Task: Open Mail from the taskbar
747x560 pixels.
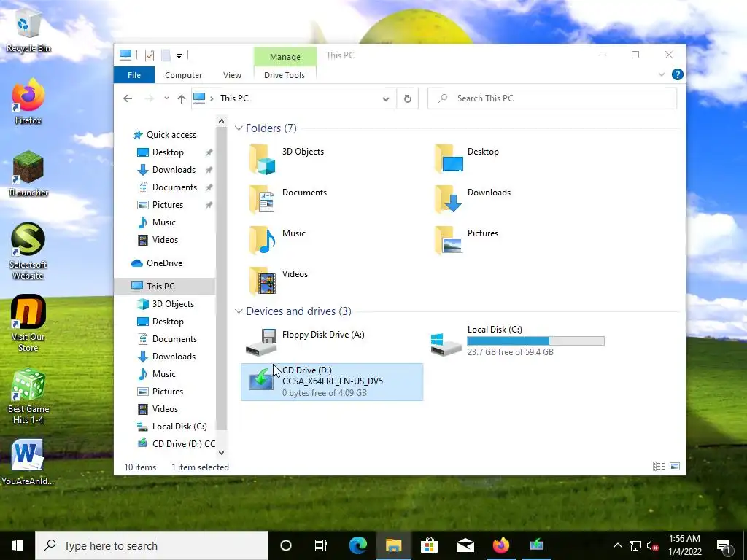Action: [465, 545]
